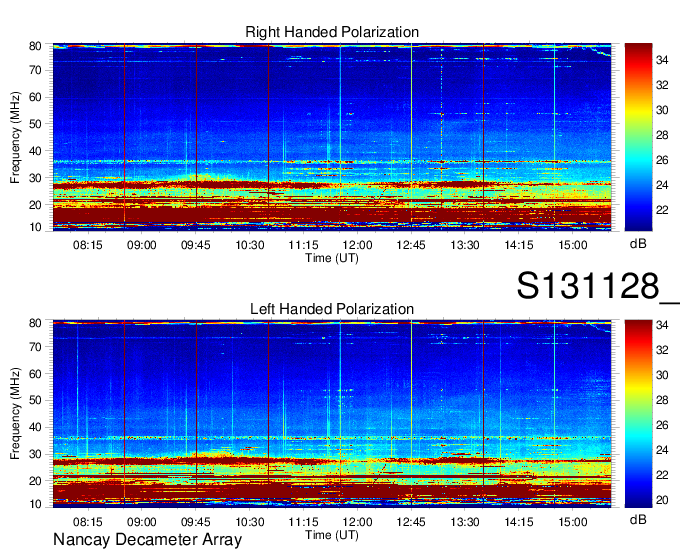Click 12:00 tick on right-handed plot
This screenshot has width=680, height=552.
point(357,245)
